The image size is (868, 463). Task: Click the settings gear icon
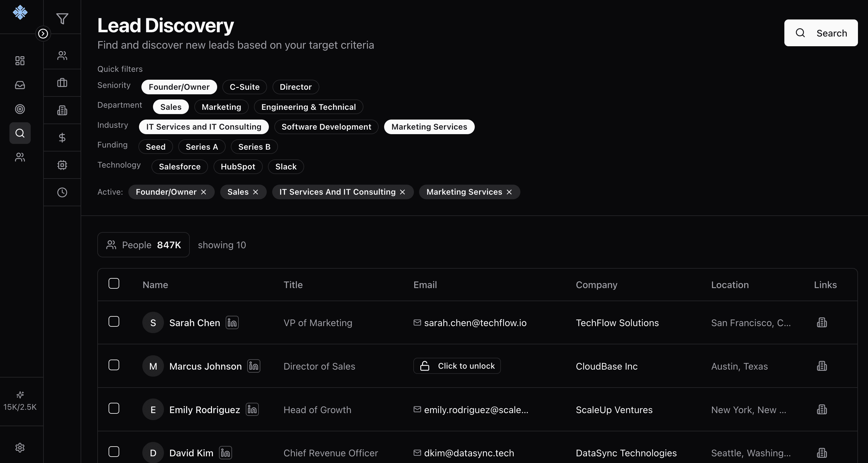coord(20,447)
